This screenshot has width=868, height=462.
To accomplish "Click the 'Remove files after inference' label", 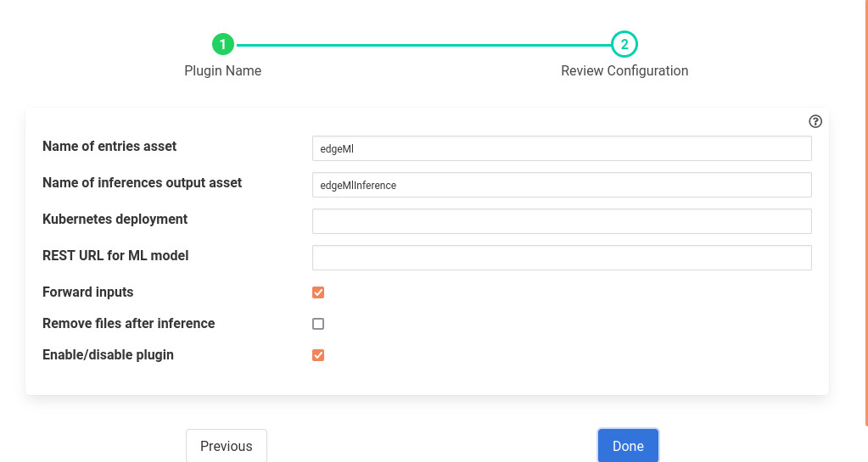I will click(128, 323).
